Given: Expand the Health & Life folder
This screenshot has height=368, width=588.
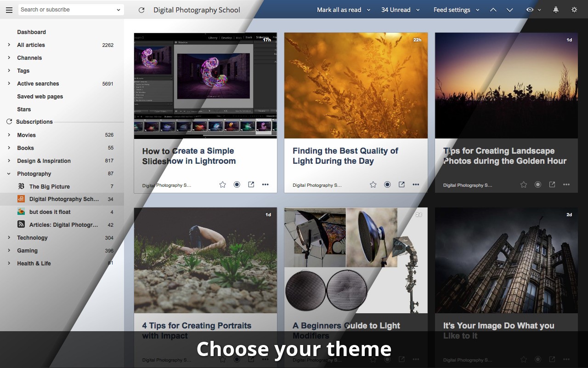Looking at the screenshot, I should [9, 263].
